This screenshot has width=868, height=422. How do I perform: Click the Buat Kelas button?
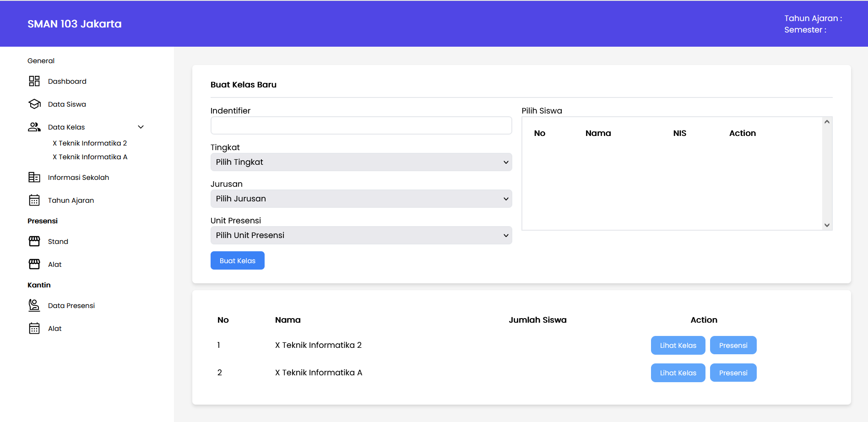[x=238, y=260]
